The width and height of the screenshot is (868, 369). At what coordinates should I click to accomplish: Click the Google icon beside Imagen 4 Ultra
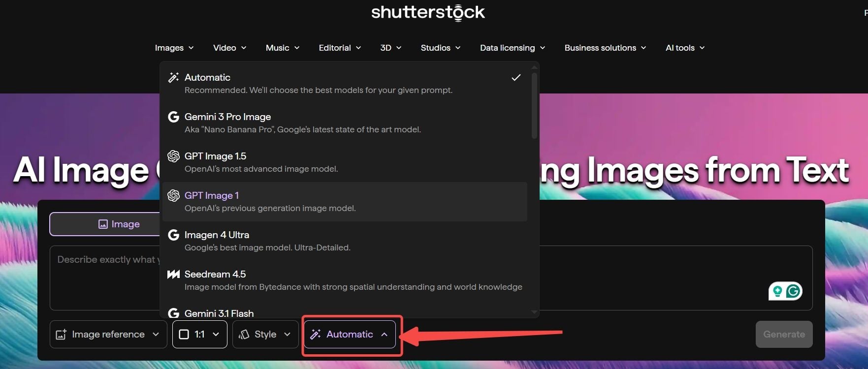(x=173, y=235)
